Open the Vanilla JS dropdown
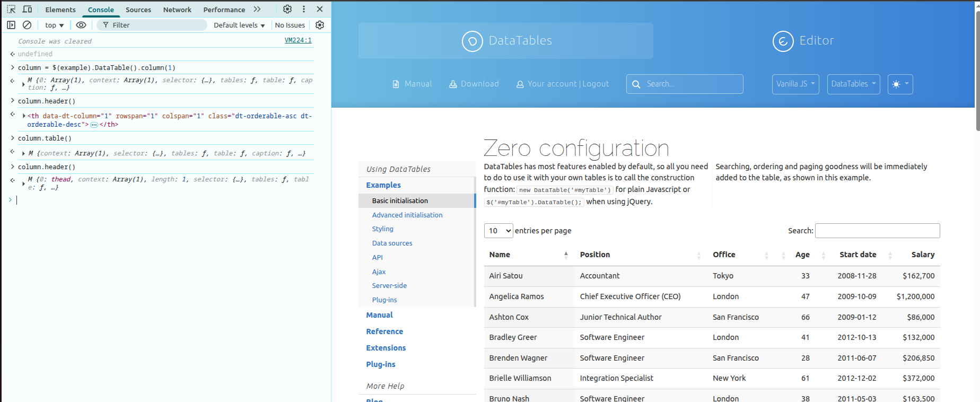 [795, 84]
